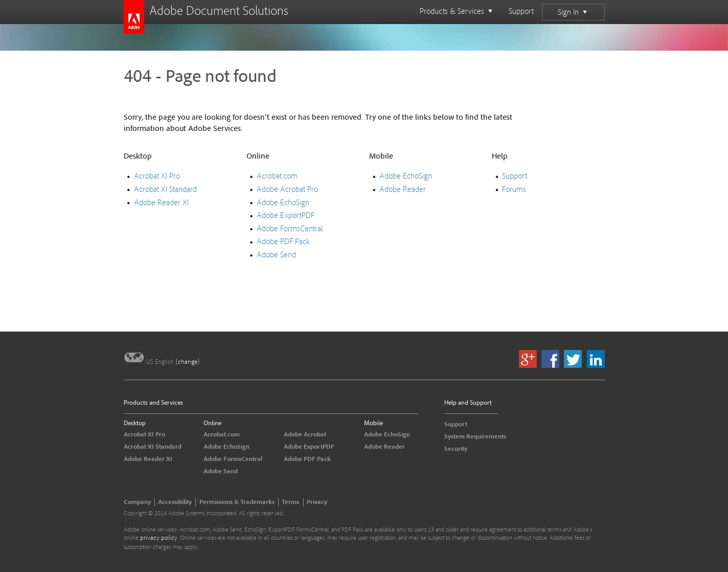Click the world map region icon
The height and width of the screenshot is (572, 728).
click(134, 358)
